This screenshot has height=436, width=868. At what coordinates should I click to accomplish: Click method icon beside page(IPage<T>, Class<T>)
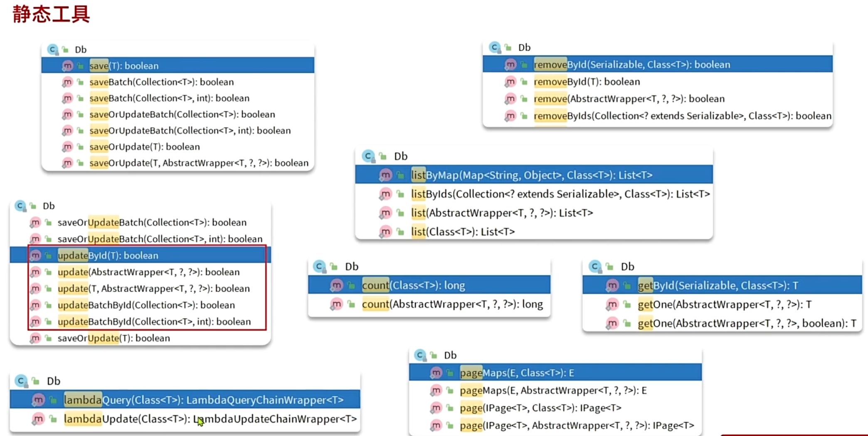coord(436,408)
